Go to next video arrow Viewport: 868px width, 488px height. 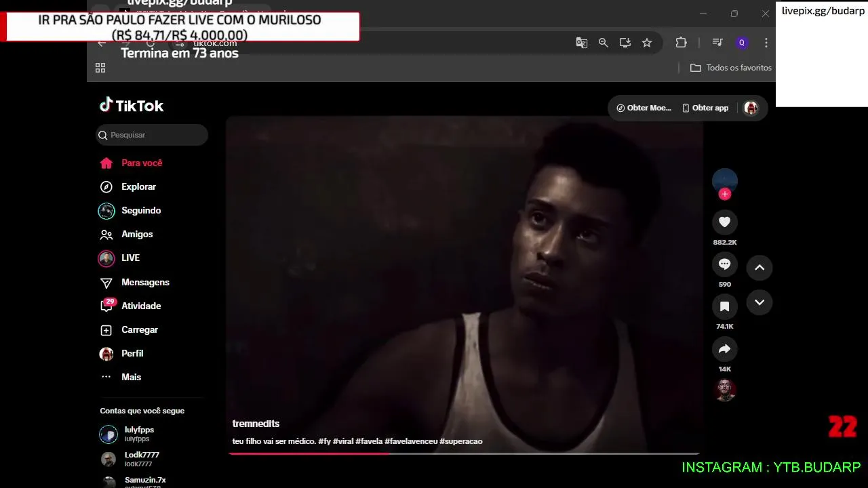759,302
